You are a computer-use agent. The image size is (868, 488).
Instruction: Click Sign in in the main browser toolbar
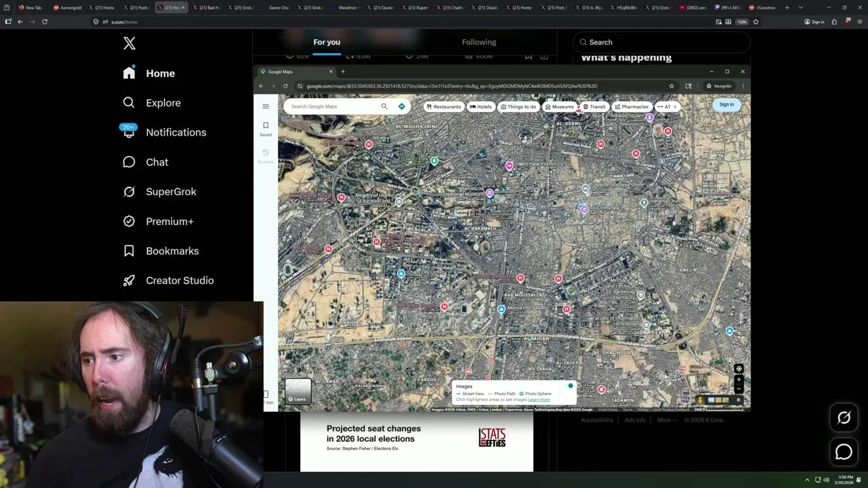tap(814, 22)
